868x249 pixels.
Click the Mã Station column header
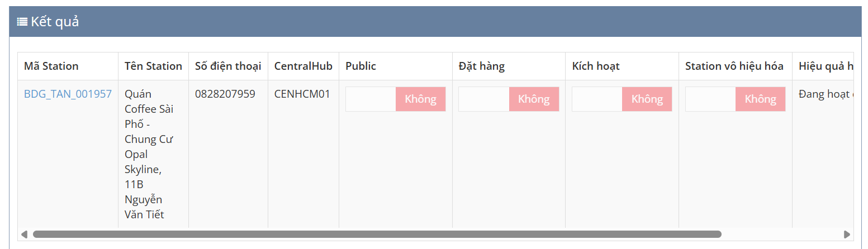pyautogui.click(x=51, y=66)
